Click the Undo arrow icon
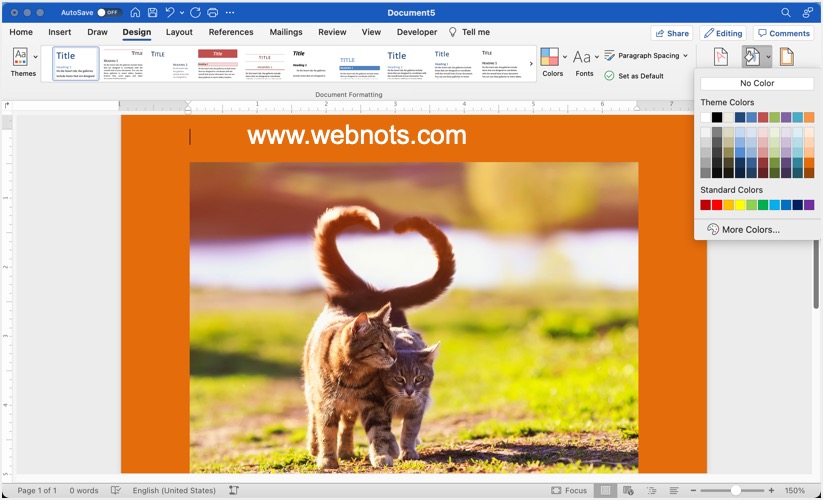Image resolution: width=823 pixels, height=500 pixels. pos(170,12)
